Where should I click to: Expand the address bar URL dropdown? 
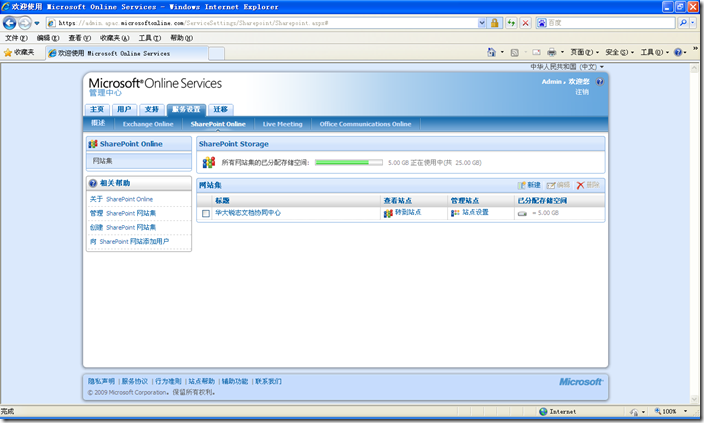482,22
